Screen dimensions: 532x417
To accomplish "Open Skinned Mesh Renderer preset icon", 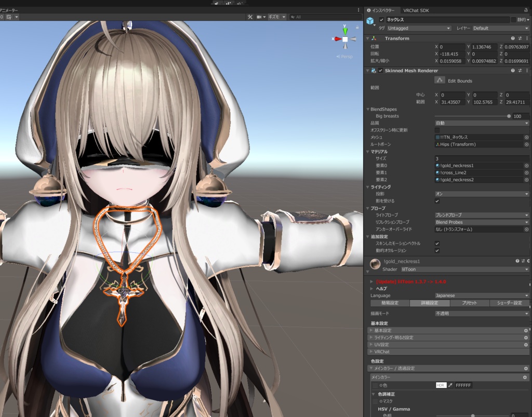I will [520, 71].
